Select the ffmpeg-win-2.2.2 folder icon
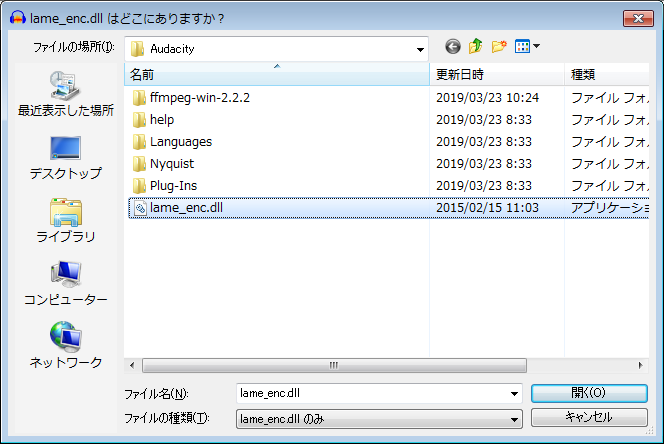 pos(139,98)
